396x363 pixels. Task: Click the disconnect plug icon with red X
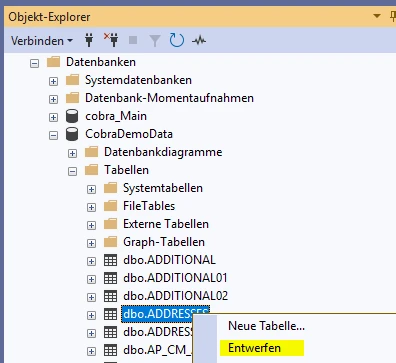coord(111,40)
